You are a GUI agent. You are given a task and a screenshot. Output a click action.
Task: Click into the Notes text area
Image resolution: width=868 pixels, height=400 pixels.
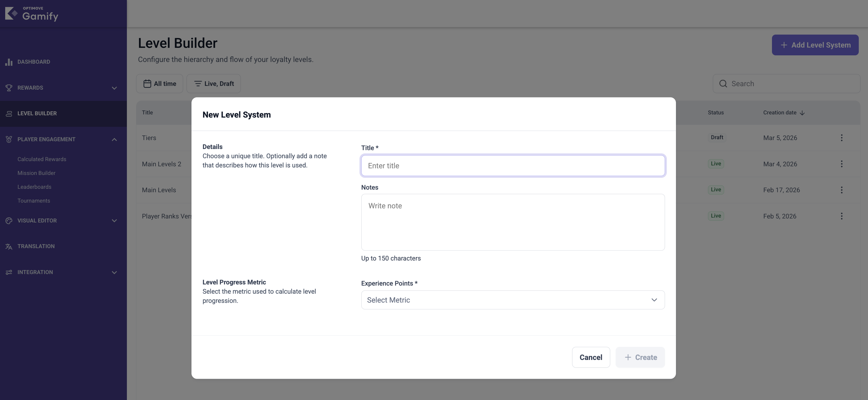pos(513,222)
